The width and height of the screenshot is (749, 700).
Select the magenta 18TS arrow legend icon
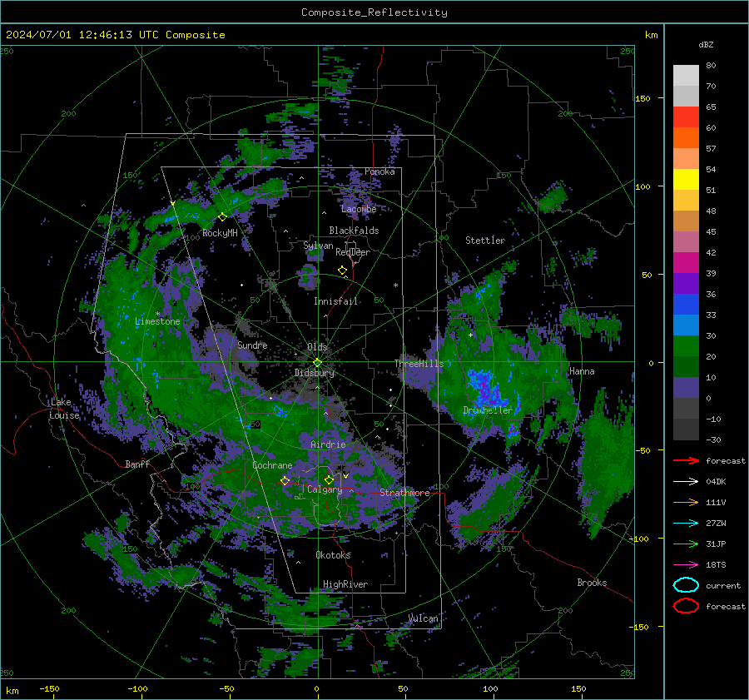[686, 565]
